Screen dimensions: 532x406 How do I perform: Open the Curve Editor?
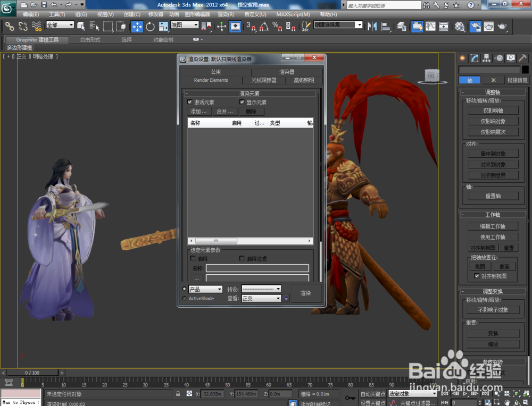point(430,27)
